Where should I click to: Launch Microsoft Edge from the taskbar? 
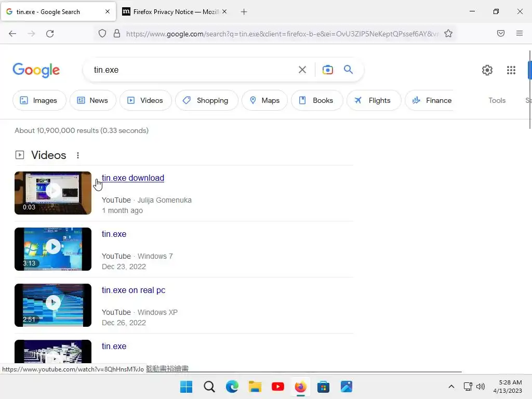coord(232,387)
